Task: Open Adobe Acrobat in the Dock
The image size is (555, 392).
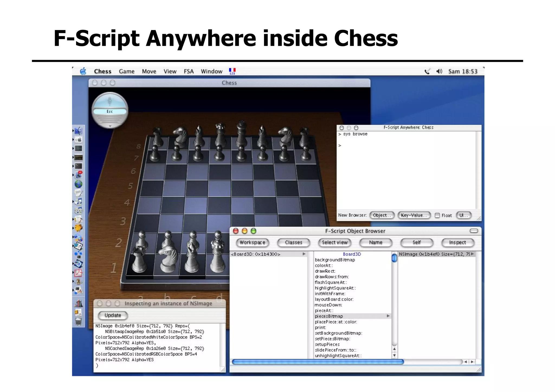Action: [78, 273]
